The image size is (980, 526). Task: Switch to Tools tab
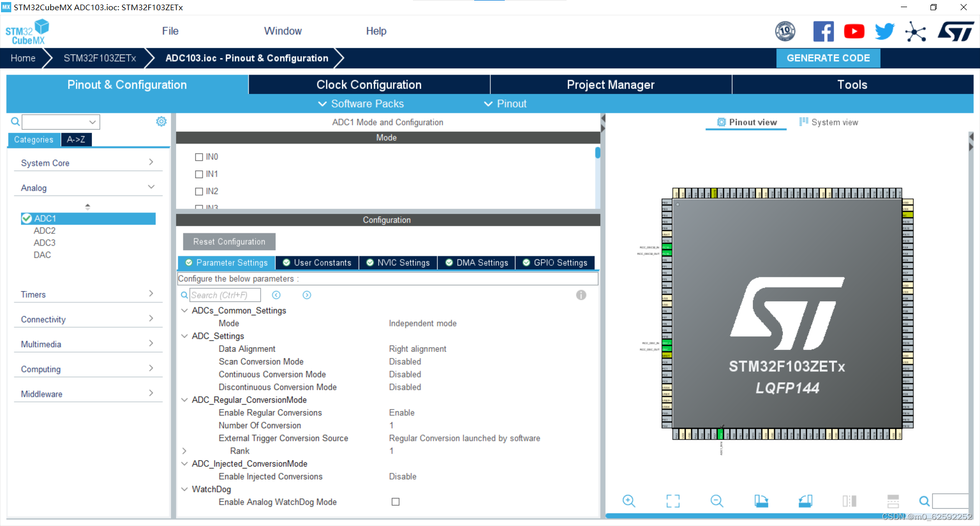852,85
